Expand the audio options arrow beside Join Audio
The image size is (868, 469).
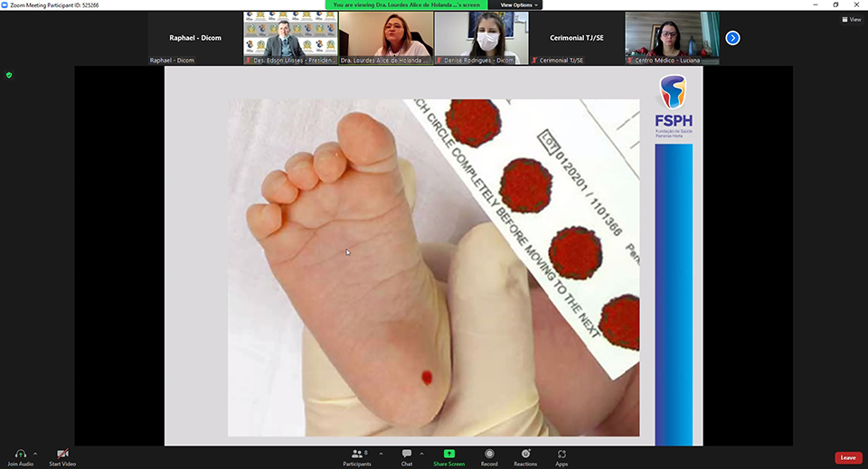(35, 454)
